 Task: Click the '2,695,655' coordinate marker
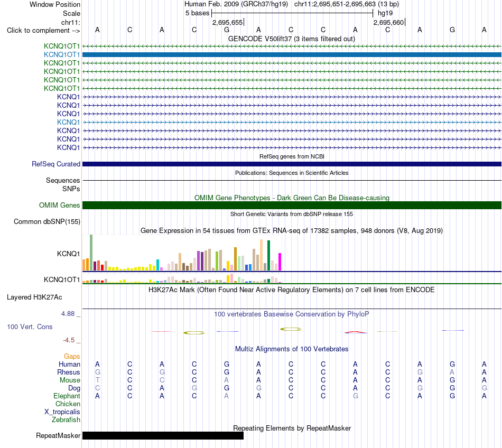coord(228,22)
